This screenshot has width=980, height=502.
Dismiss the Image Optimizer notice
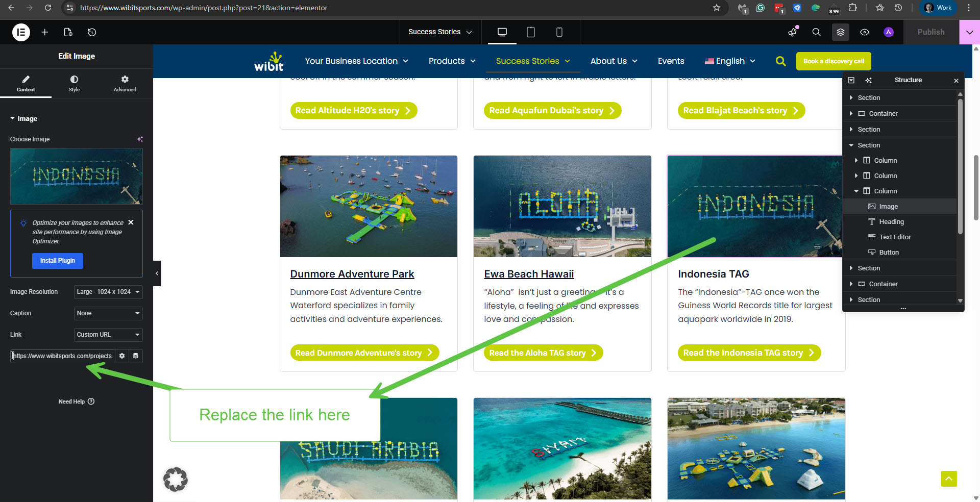point(131,222)
